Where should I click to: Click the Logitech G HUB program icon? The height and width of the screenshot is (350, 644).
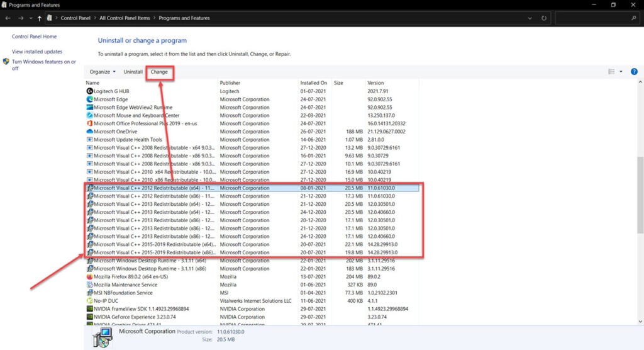pyautogui.click(x=89, y=91)
